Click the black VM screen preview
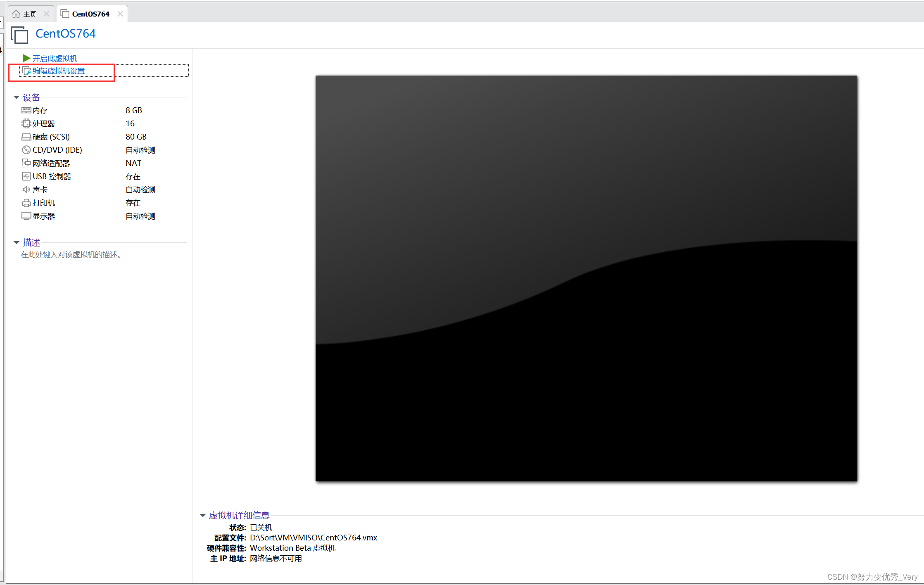The image size is (924, 585). click(586, 278)
